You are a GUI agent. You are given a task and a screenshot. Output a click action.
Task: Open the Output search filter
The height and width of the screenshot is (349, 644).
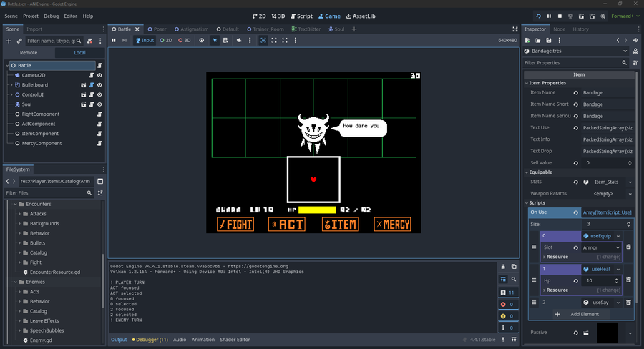pos(514,279)
